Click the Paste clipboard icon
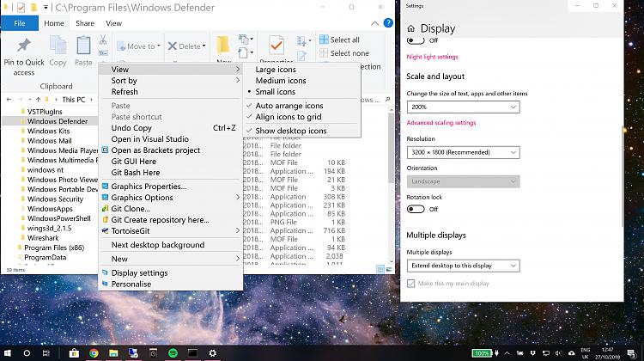This screenshot has width=644, height=361. [x=83, y=46]
